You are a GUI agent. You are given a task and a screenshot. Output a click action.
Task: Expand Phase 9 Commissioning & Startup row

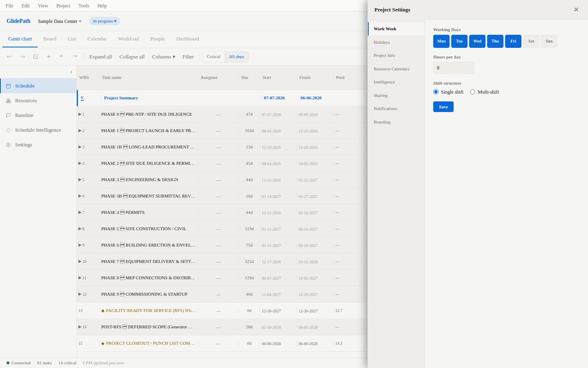pyautogui.click(x=80, y=294)
